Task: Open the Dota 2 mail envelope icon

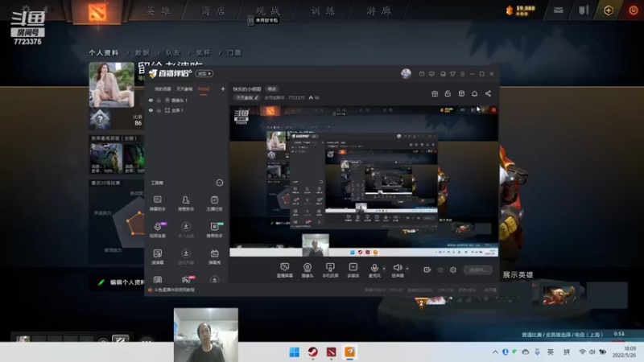Action: [558, 10]
